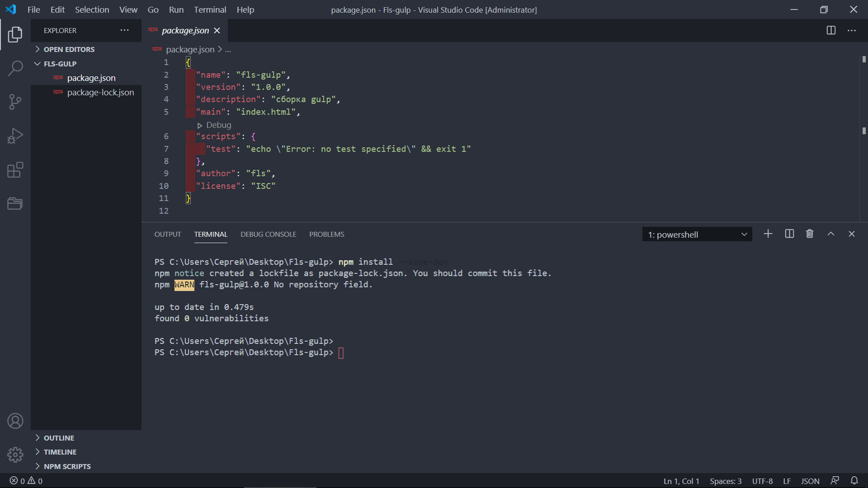The width and height of the screenshot is (868, 488).
Task: Switch to the Debug Console tab
Action: 269,234
